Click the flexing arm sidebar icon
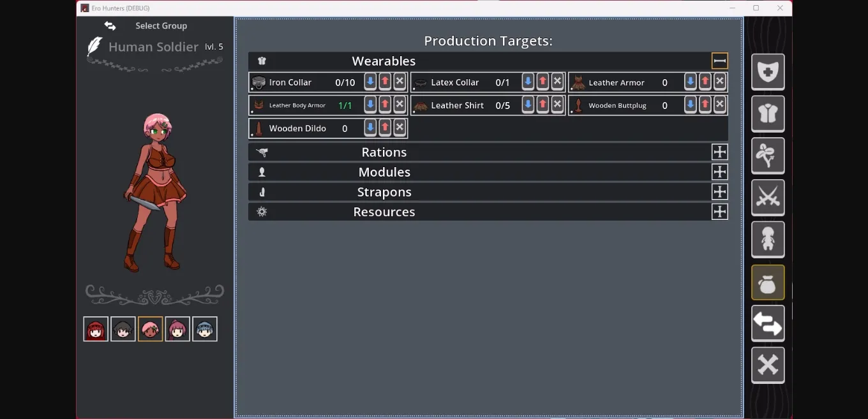This screenshot has height=419, width=868. 767,156
